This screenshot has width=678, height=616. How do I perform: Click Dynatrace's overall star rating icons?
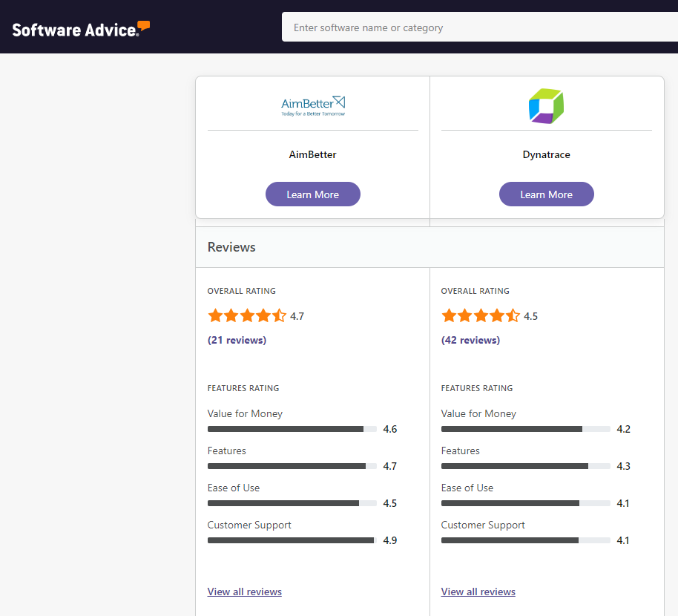tap(481, 315)
